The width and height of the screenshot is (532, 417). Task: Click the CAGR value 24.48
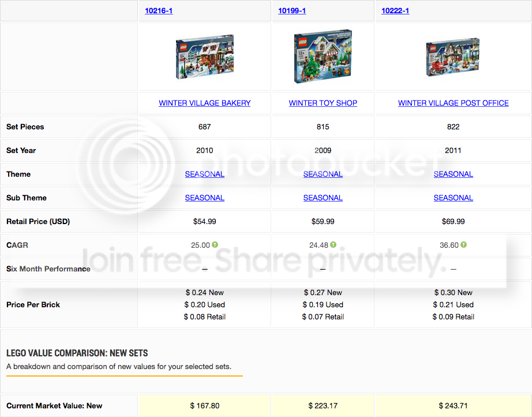pos(319,245)
